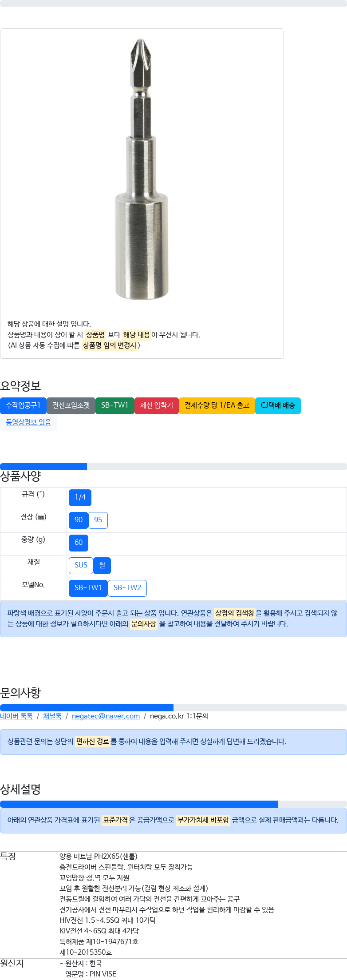
Task: Open the 채널톡 link
Action: tap(52, 716)
